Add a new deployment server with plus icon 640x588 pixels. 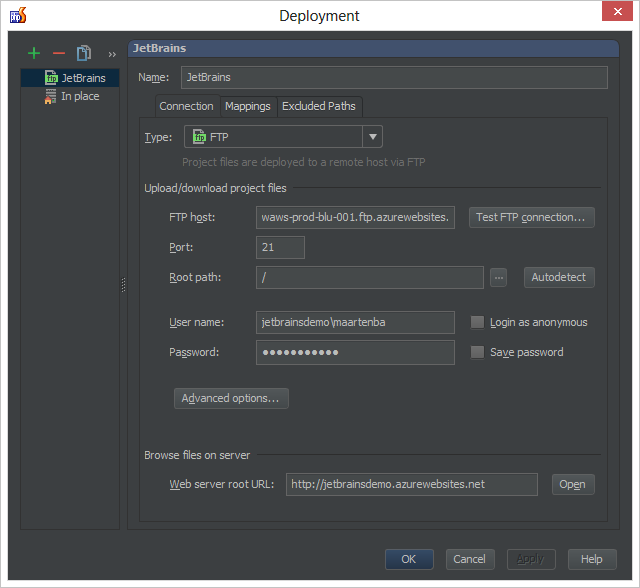click(34, 53)
